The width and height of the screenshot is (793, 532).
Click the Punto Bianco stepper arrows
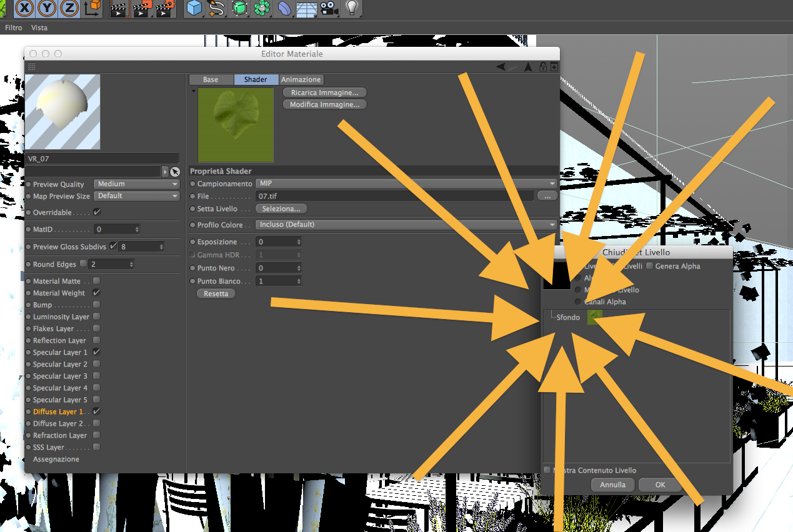(299, 282)
